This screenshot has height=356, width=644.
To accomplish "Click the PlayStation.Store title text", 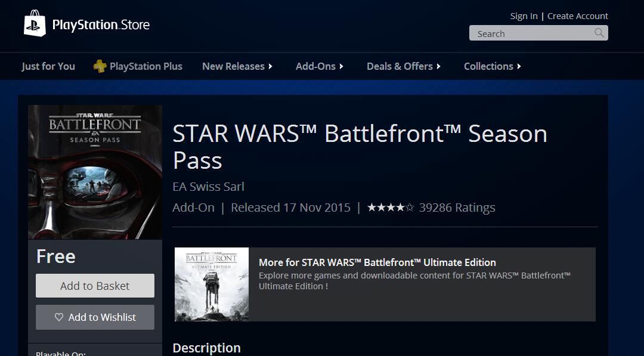I will click(101, 25).
